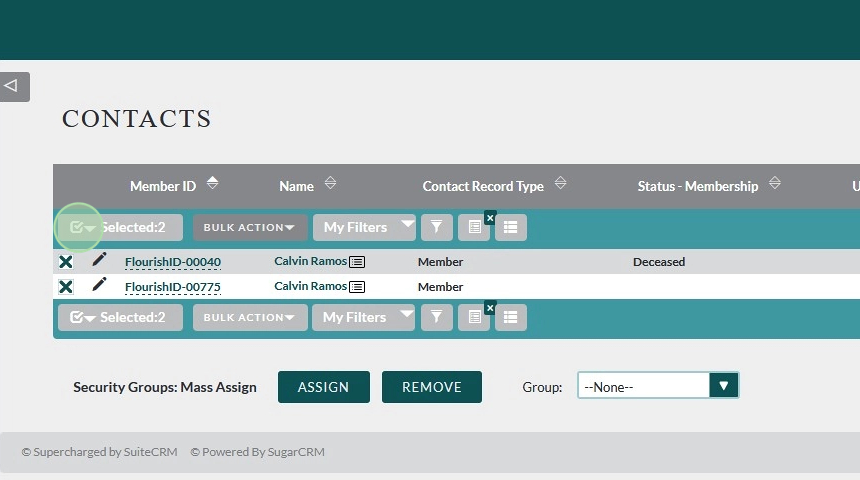Image resolution: width=860 pixels, height=480 pixels.
Task: Uncheck the FlourishID-00040 row checkbox
Action: click(x=65, y=262)
